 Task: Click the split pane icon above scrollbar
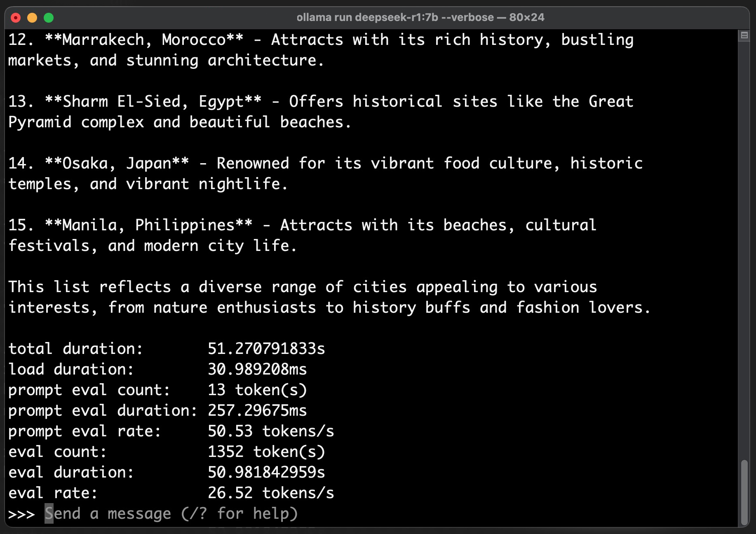(744, 35)
